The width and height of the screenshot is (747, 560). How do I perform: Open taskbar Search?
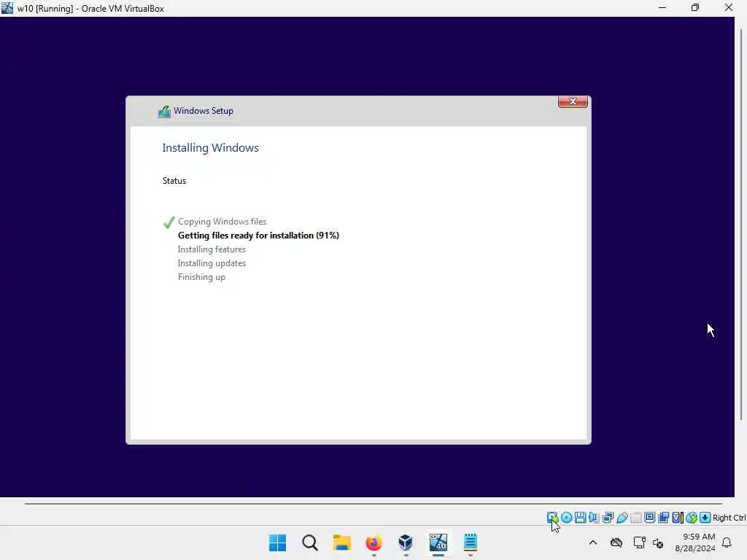(309, 542)
